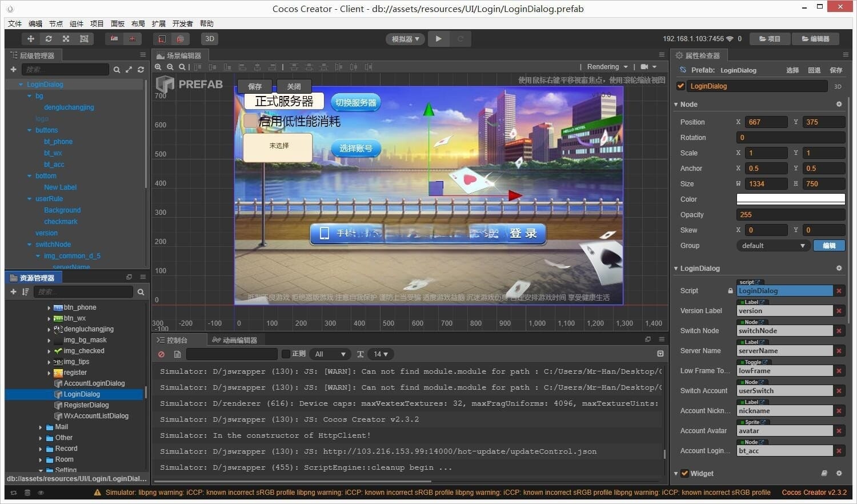
Task: Select the checkmark node in hierarchy
Action: click(61, 222)
